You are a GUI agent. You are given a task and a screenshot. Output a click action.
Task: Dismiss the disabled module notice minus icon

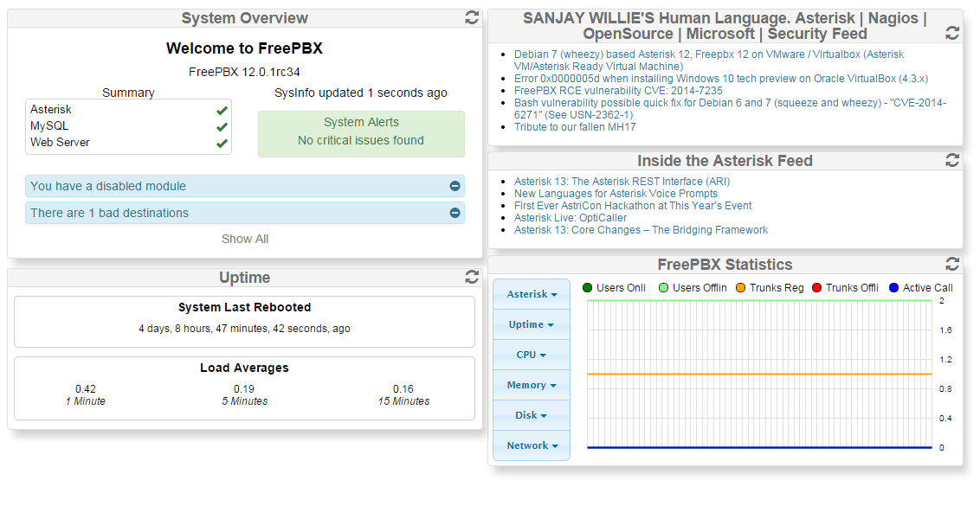455,186
